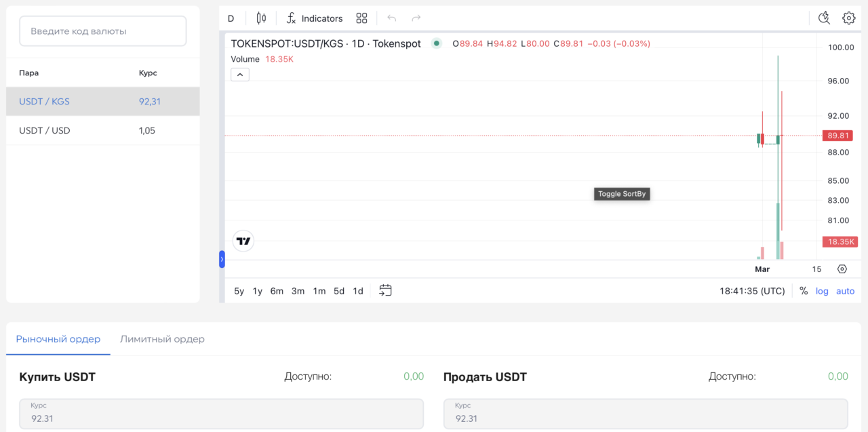Toggle auto scale mode

[x=845, y=291]
